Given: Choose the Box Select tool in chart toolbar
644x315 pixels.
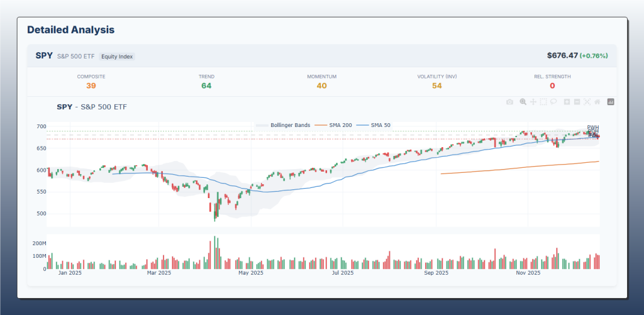Looking at the screenshot, I should [x=543, y=102].
